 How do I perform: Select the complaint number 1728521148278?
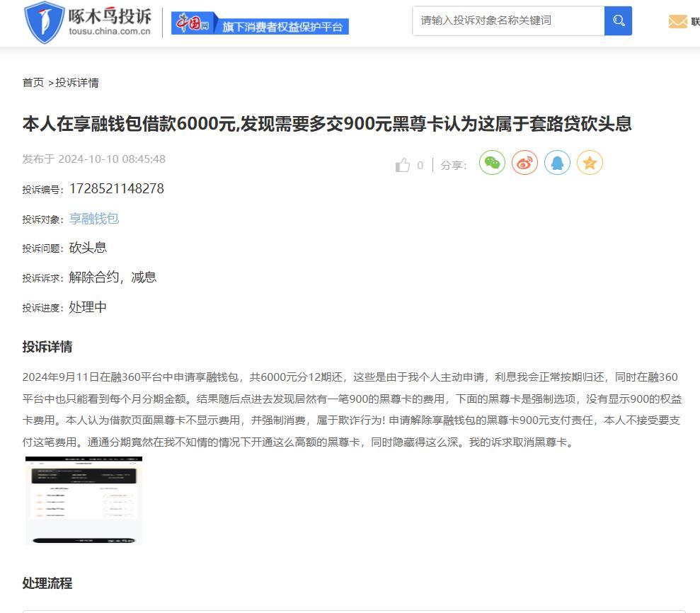(x=117, y=188)
